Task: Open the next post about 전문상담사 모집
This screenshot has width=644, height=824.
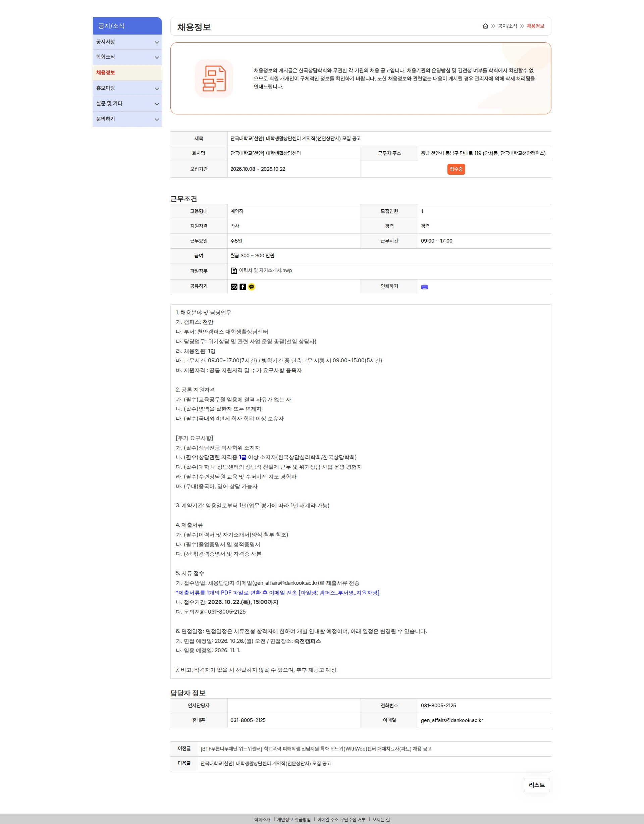Action: pos(265,763)
